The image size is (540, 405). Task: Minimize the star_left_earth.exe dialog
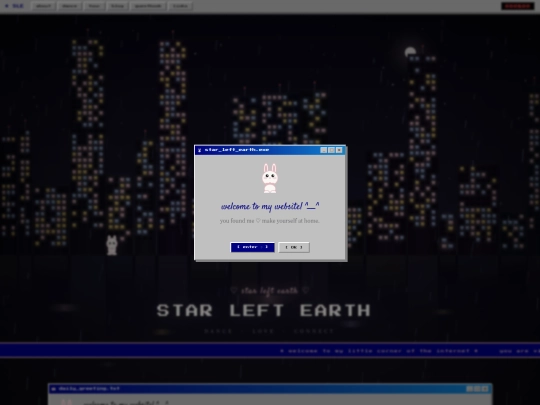(324, 150)
